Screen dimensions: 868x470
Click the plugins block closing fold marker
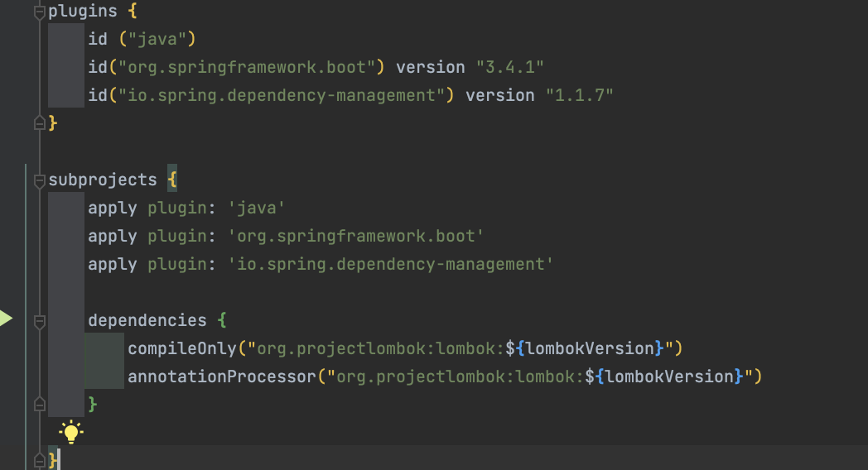(39, 122)
